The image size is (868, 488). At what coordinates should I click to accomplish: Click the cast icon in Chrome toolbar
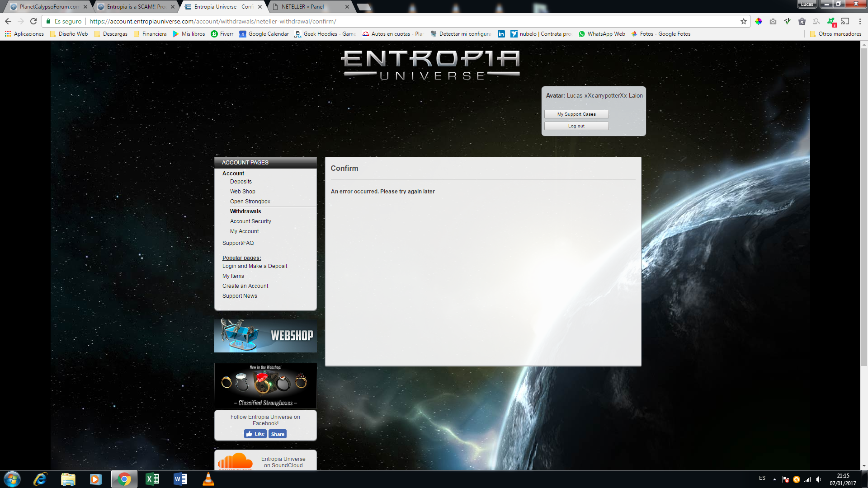[x=845, y=21]
